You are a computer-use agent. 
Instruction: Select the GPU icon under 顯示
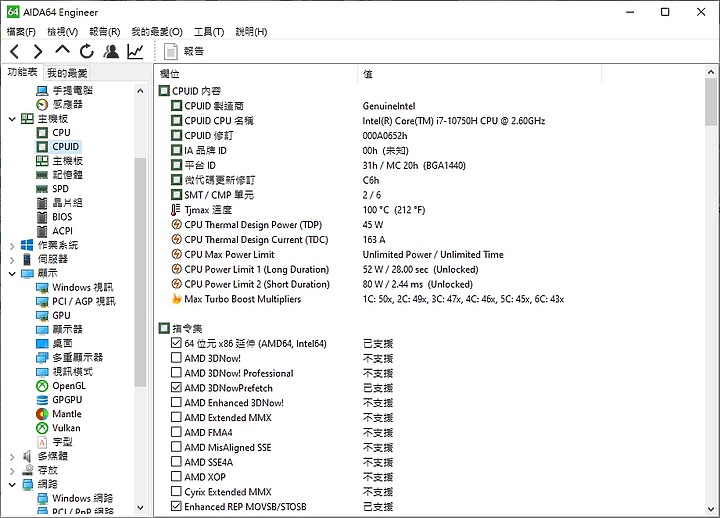pos(42,316)
